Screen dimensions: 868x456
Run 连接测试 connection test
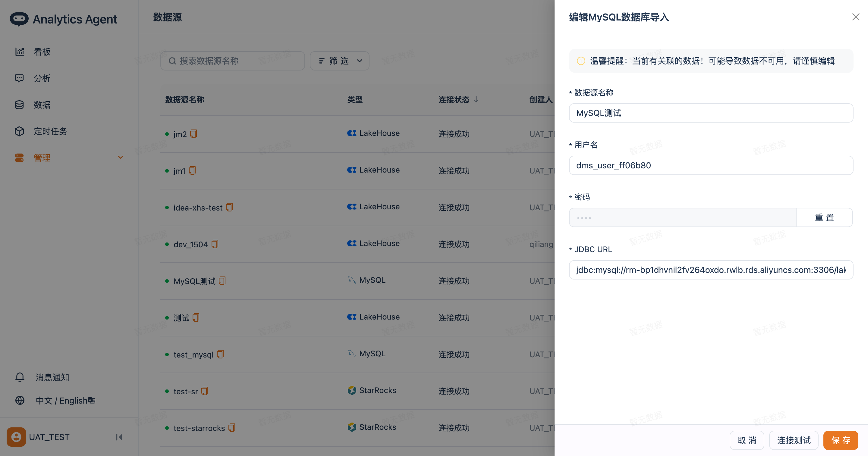pos(794,440)
